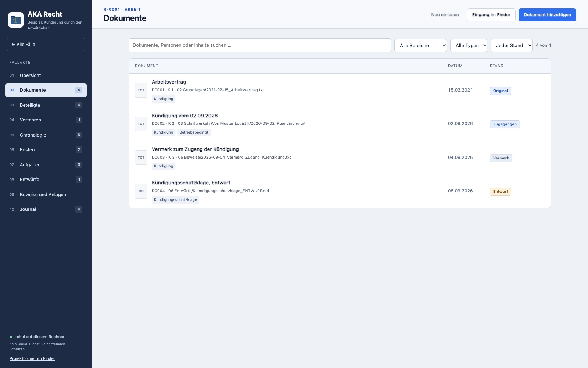The width and height of the screenshot is (588, 368).
Task: Focus the document search field
Action: 259,45
